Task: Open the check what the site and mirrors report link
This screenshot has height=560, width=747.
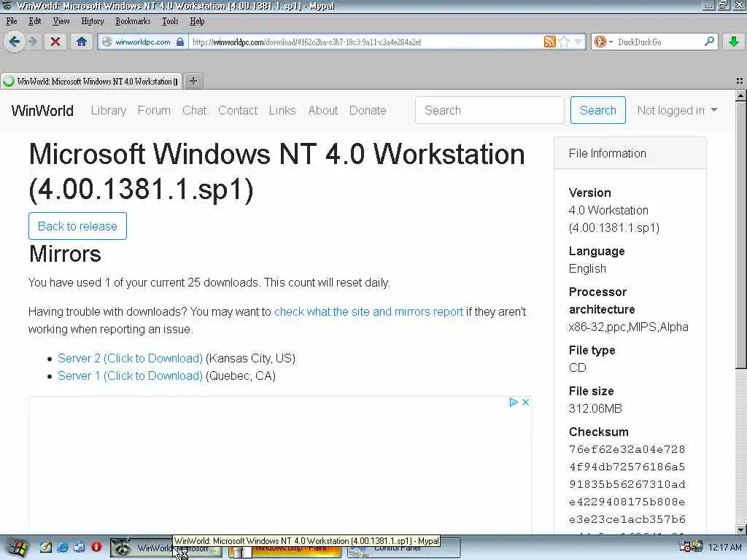Action: [368, 311]
